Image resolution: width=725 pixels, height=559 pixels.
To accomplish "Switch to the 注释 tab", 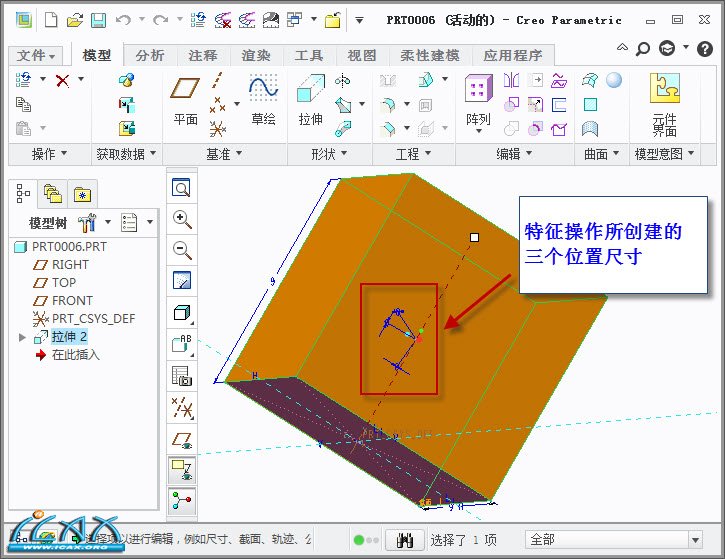I will (x=203, y=56).
